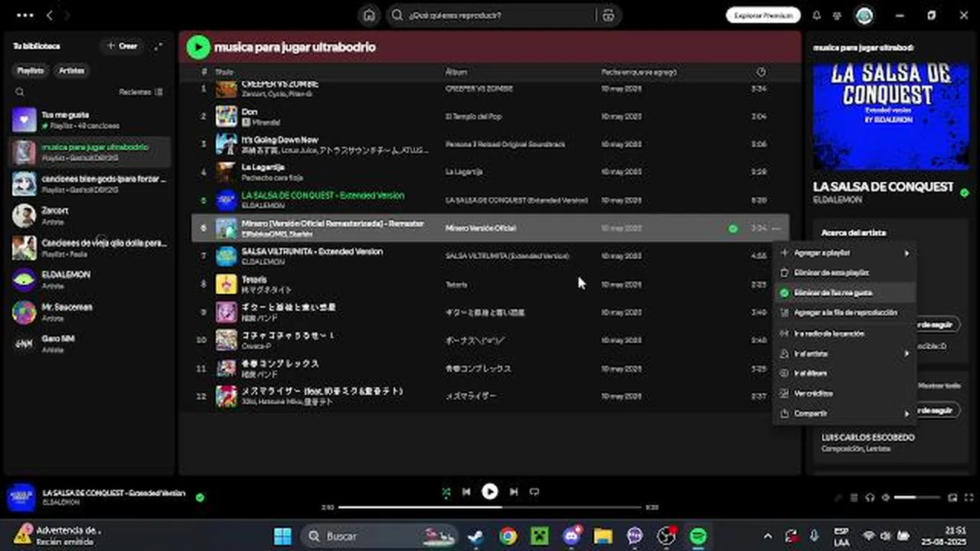
Task: Open Windows Start button
Action: tap(283, 536)
